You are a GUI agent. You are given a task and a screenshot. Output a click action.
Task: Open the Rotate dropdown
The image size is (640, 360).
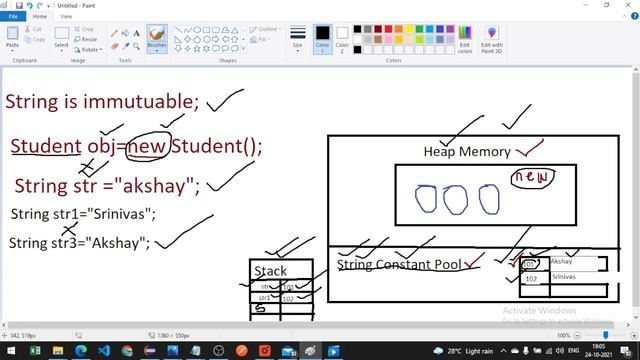click(88, 50)
